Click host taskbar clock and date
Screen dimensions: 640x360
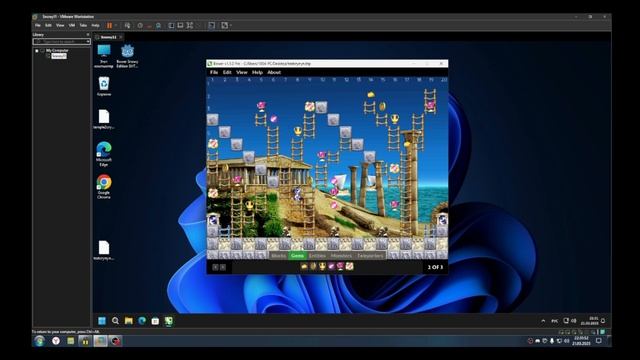(x=581, y=341)
